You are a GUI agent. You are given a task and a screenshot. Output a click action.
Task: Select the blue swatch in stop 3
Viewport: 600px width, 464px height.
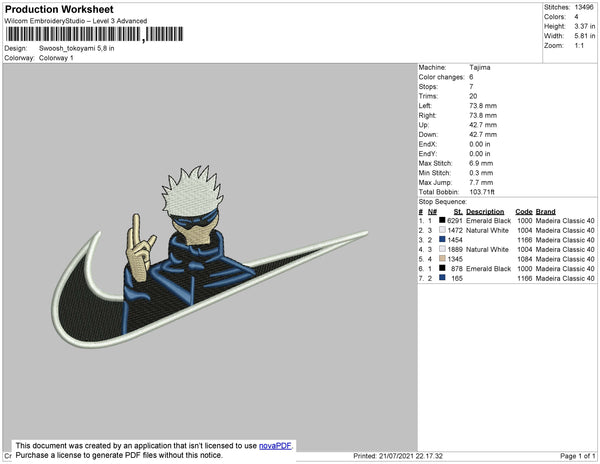point(442,239)
